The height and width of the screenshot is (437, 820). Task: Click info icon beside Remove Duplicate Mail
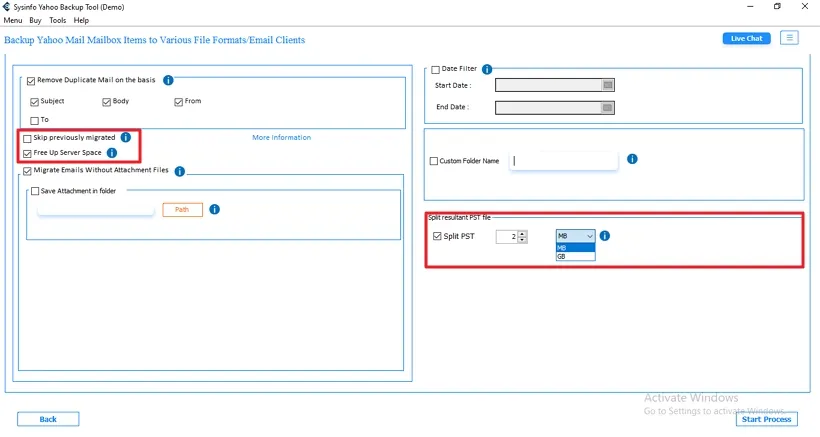[x=168, y=80]
